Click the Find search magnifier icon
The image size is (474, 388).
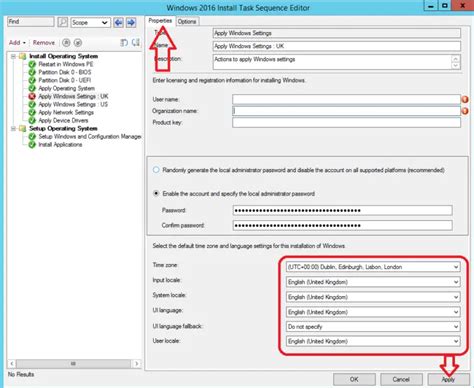(62, 22)
